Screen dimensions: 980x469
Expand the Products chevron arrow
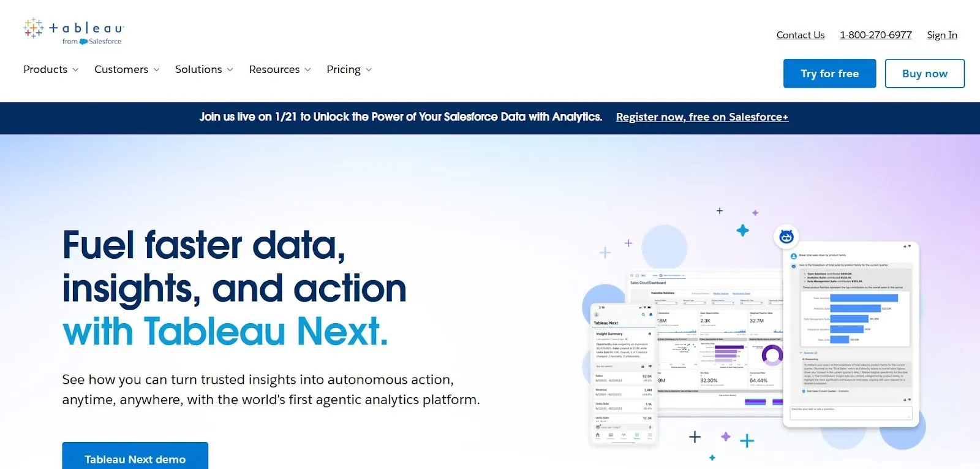pos(75,70)
